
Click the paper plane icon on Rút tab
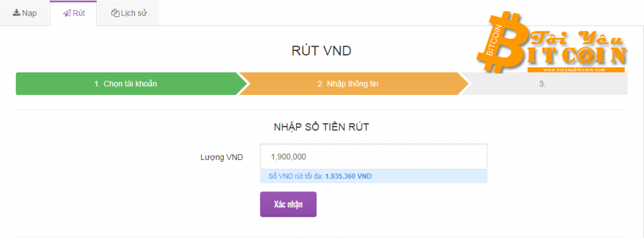(x=67, y=13)
